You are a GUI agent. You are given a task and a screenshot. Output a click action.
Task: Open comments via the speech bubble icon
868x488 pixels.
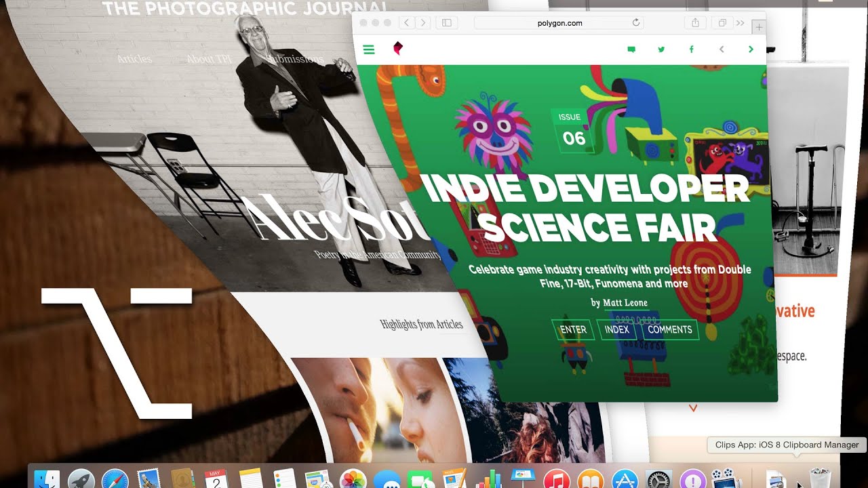[631, 49]
